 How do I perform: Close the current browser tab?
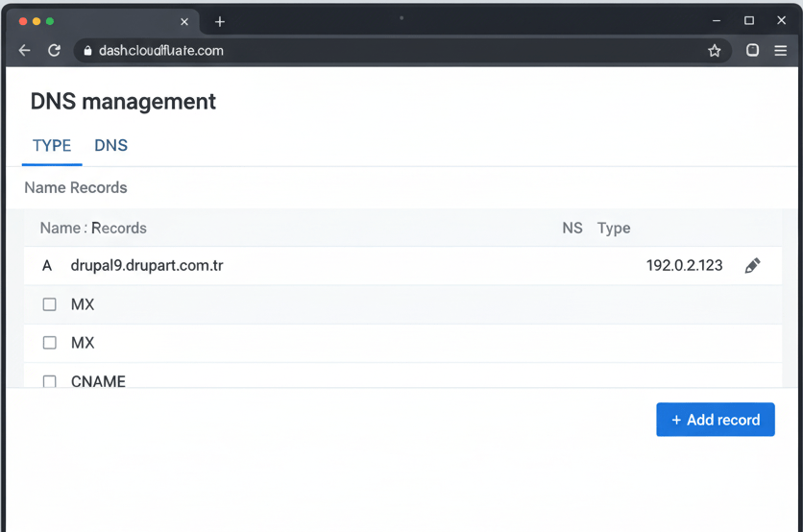[x=184, y=21]
